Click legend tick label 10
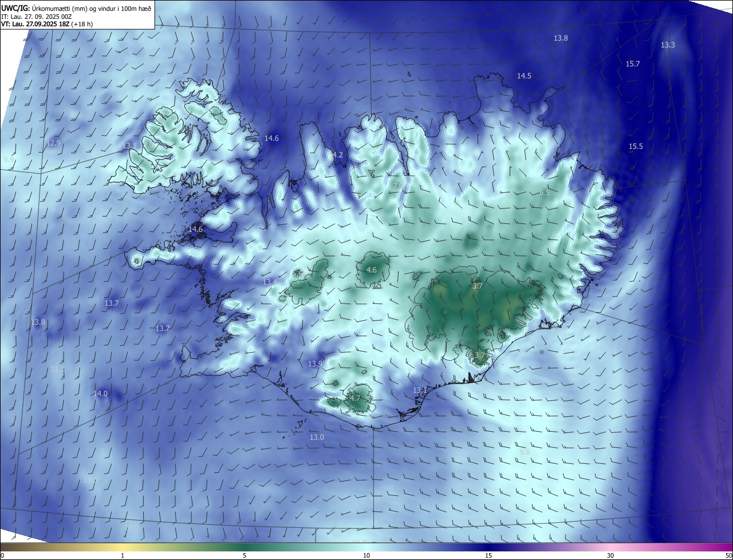The image size is (733, 560). [x=366, y=556]
